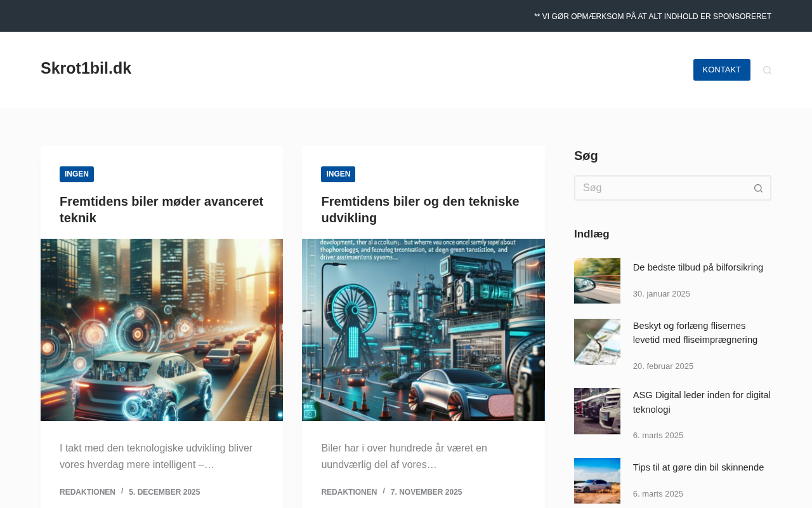This screenshot has height=508, width=812.
Task: Open 'De bedste tilbud på bilforsikring' post
Action: [698, 267]
